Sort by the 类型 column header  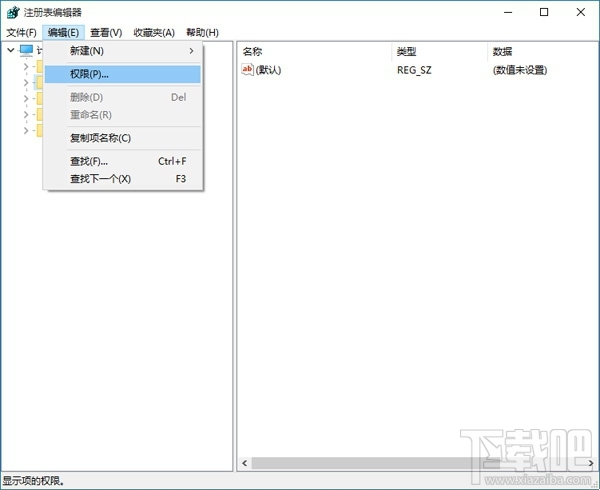[440, 52]
